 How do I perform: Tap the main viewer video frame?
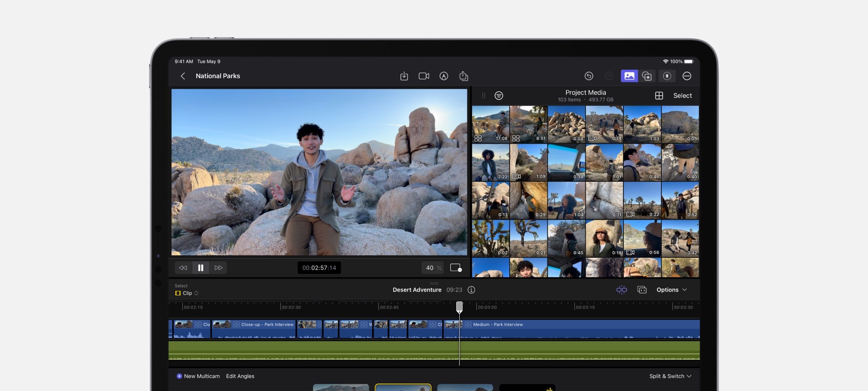pos(319,172)
